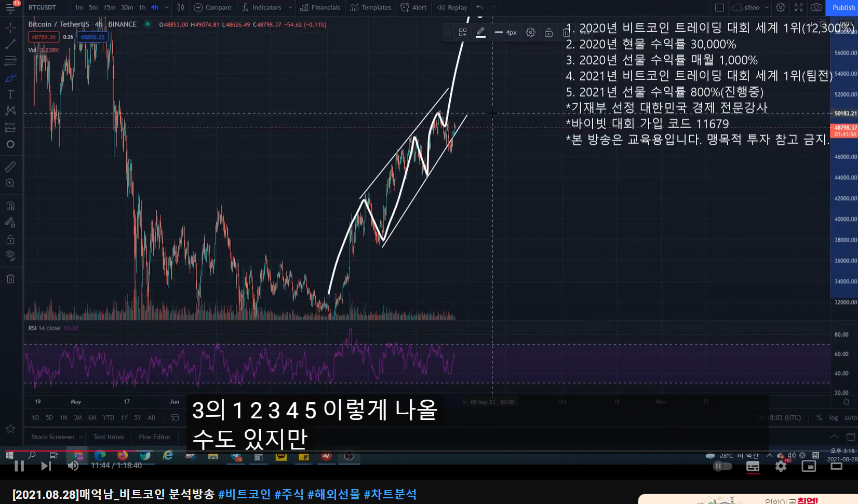The image size is (858, 504).
Task: Start bar Replay mode
Action: [452, 7]
